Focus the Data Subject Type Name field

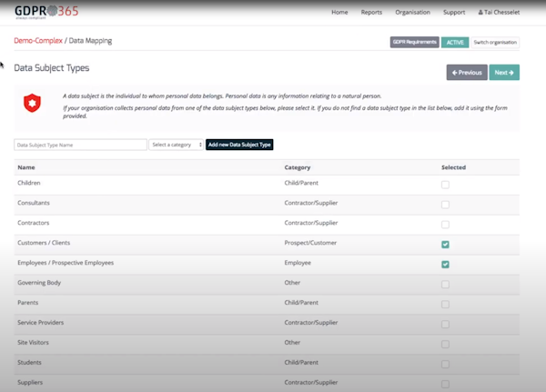pyautogui.click(x=80, y=145)
